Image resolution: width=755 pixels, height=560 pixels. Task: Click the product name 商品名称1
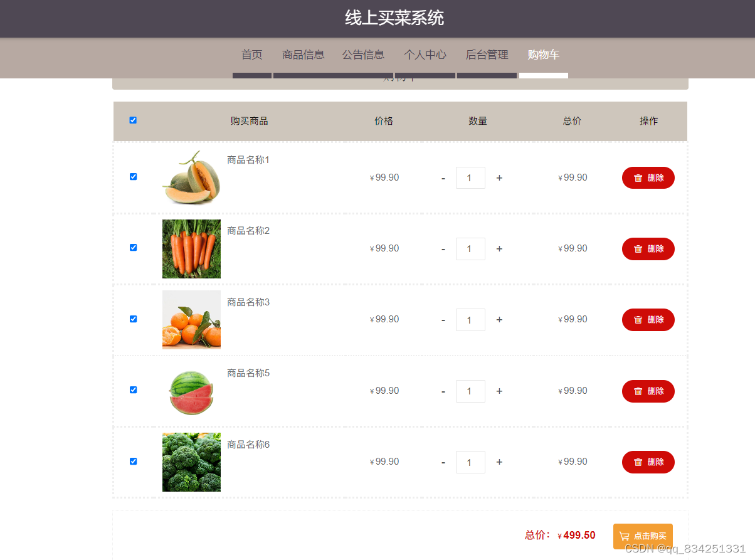[x=248, y=160]
